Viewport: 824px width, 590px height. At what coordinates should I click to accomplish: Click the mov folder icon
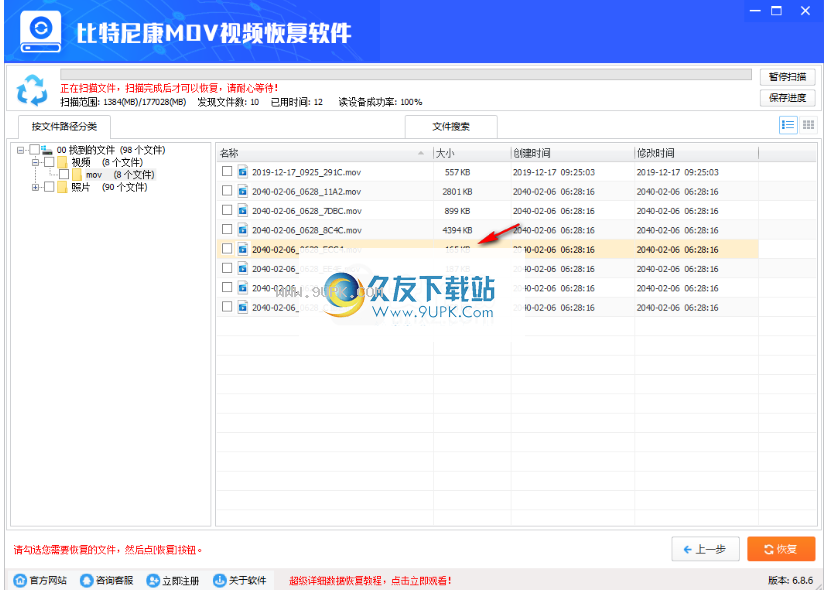(77, 174)
